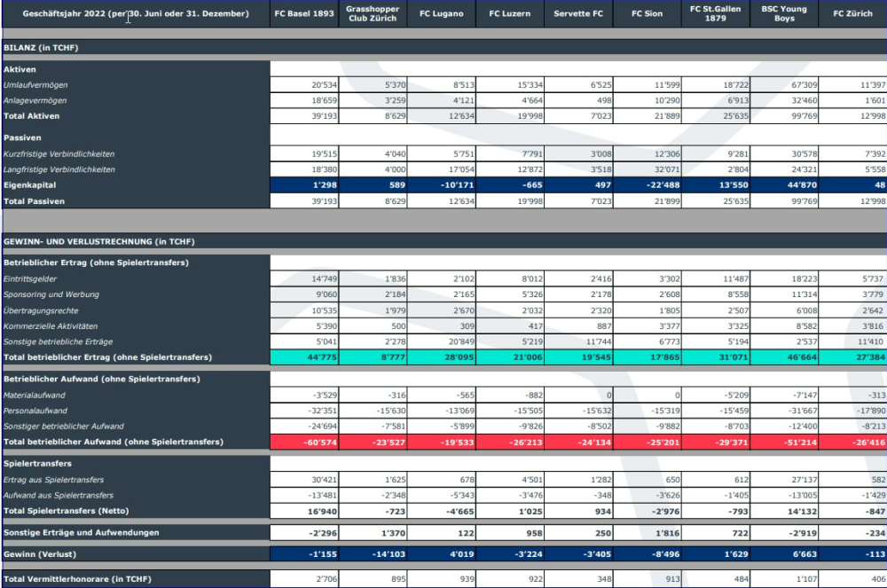Select the Gewinn (Verlust) row label
The height and width of the screenshot is (588, 887).
click(135, 553)
